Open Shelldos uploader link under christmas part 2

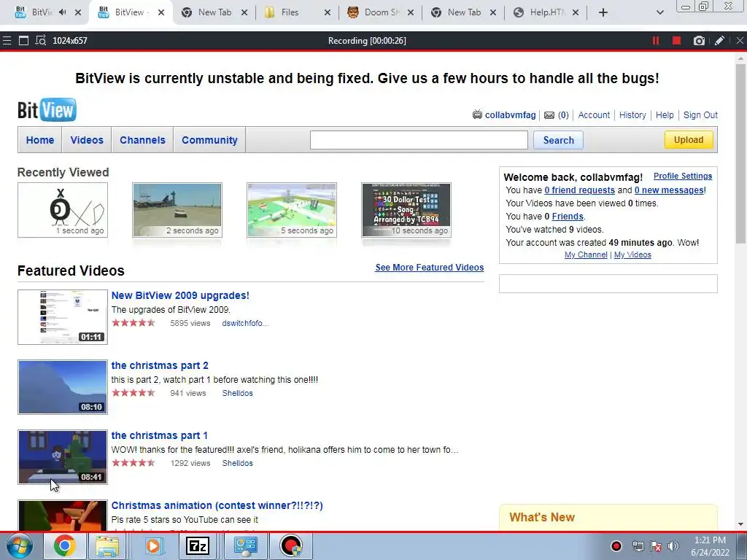tap(237, 393)
